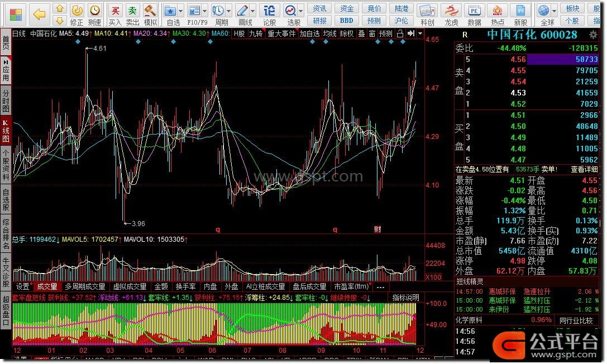Click the 加自选 add to watchlist button

pos(310,33)
